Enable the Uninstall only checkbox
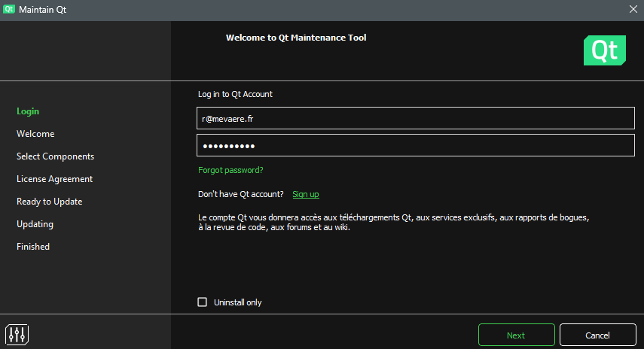 click(202, 302)
